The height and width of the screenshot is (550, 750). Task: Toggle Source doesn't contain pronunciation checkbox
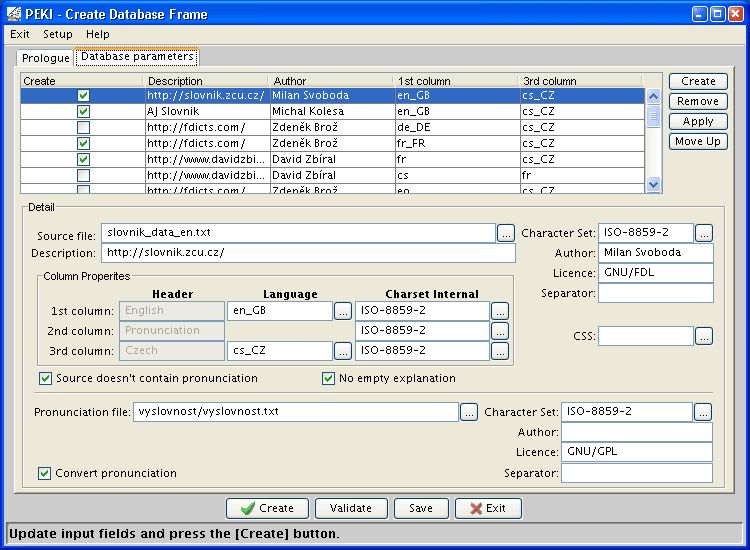(x=46, y=379)
